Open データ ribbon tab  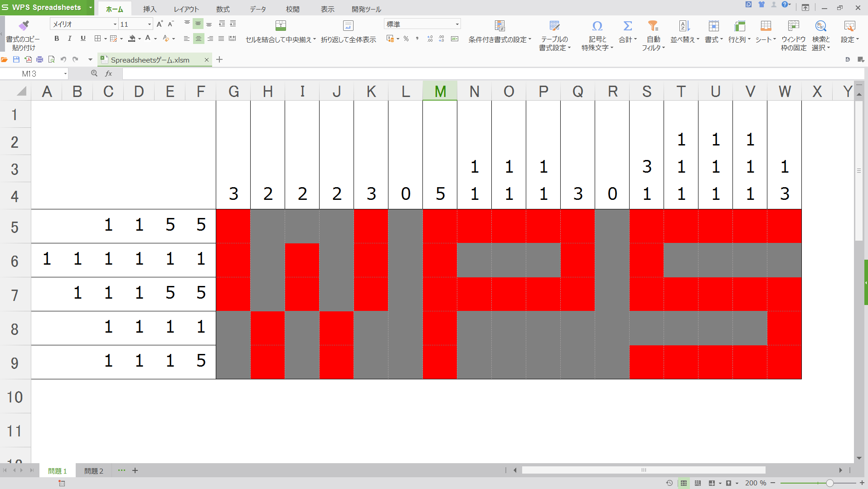point(258,9)
